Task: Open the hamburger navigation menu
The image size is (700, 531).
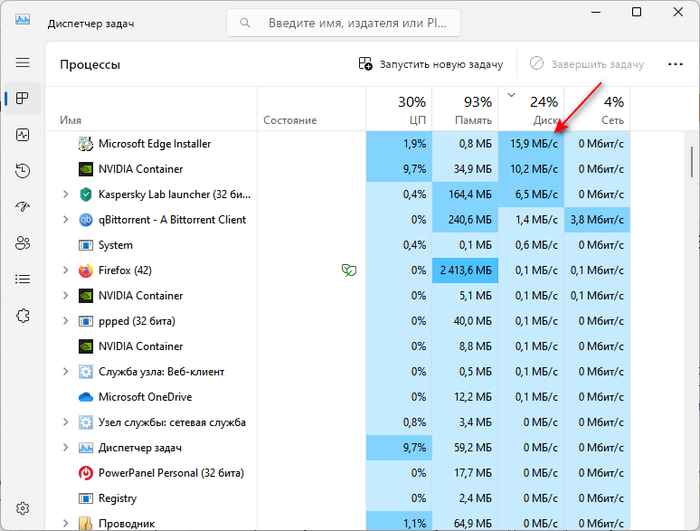Action: click(x=22, y=62)
